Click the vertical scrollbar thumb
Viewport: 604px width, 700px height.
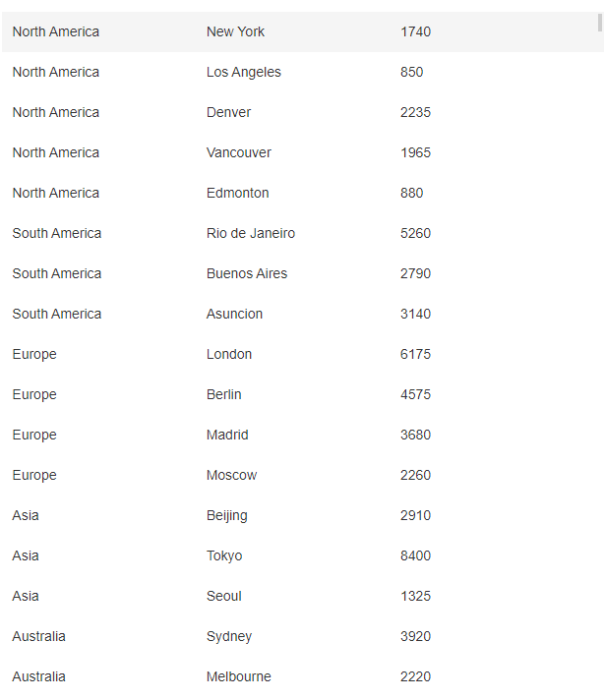coord(600,22)
